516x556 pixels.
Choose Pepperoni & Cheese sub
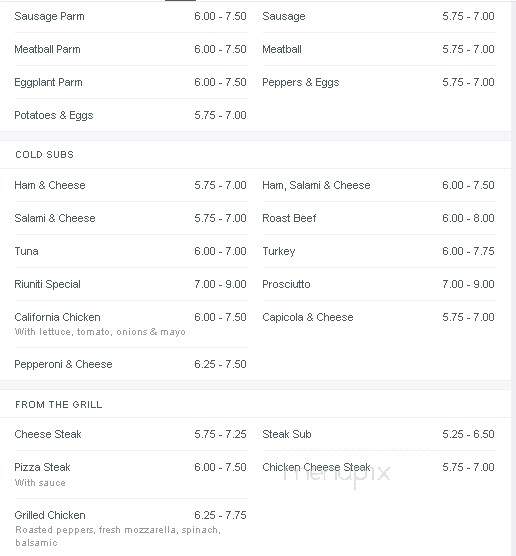131,364
